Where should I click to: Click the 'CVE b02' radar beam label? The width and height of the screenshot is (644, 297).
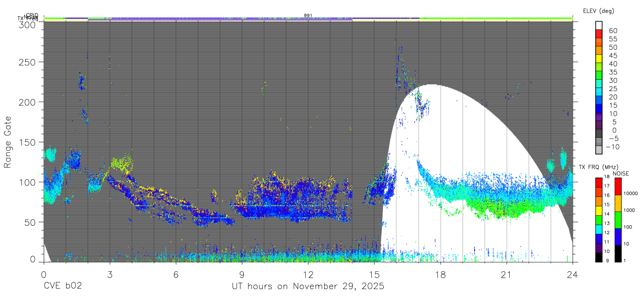62,287
